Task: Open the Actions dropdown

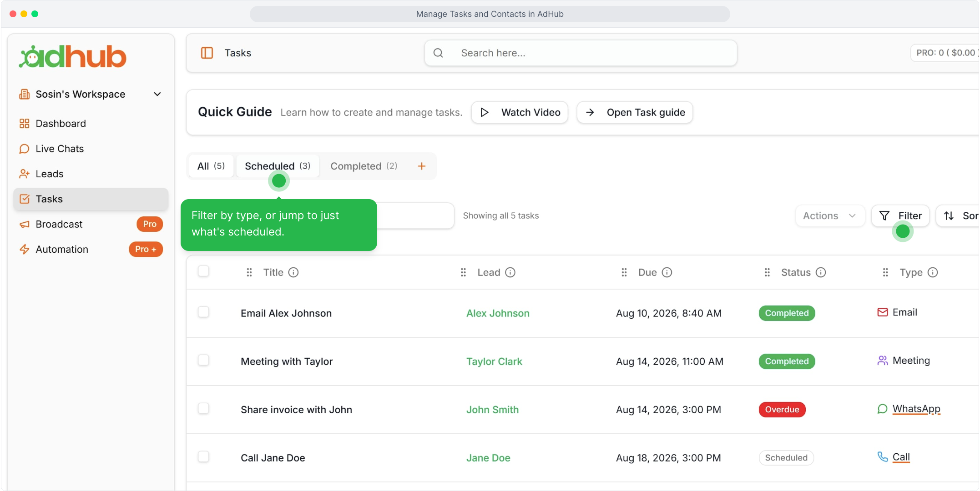Action: pos(829,216)
